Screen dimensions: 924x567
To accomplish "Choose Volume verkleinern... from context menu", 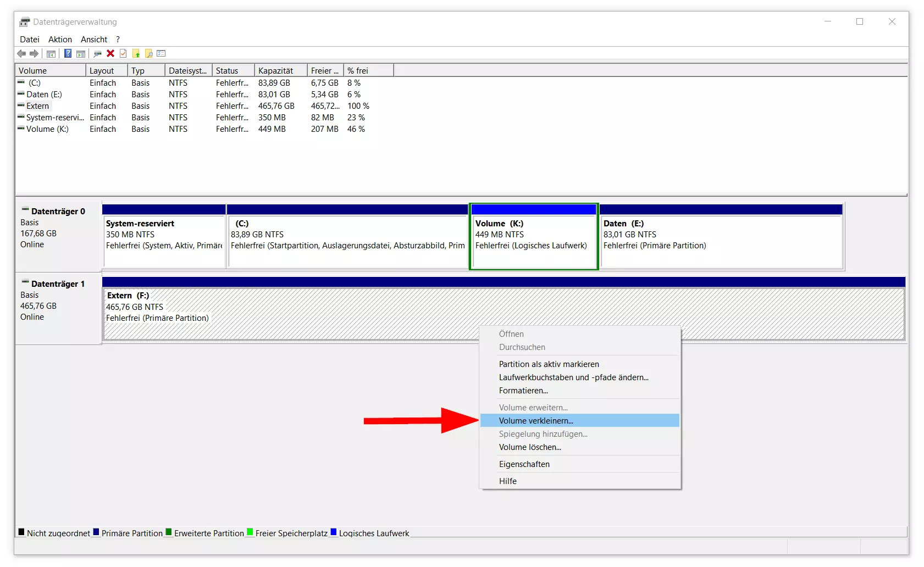I will 580,421.
